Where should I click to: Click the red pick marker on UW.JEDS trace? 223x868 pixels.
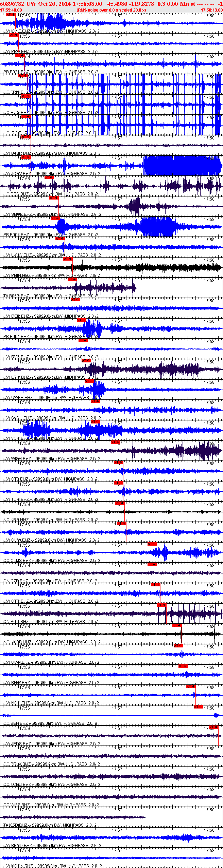click(213, 727)
